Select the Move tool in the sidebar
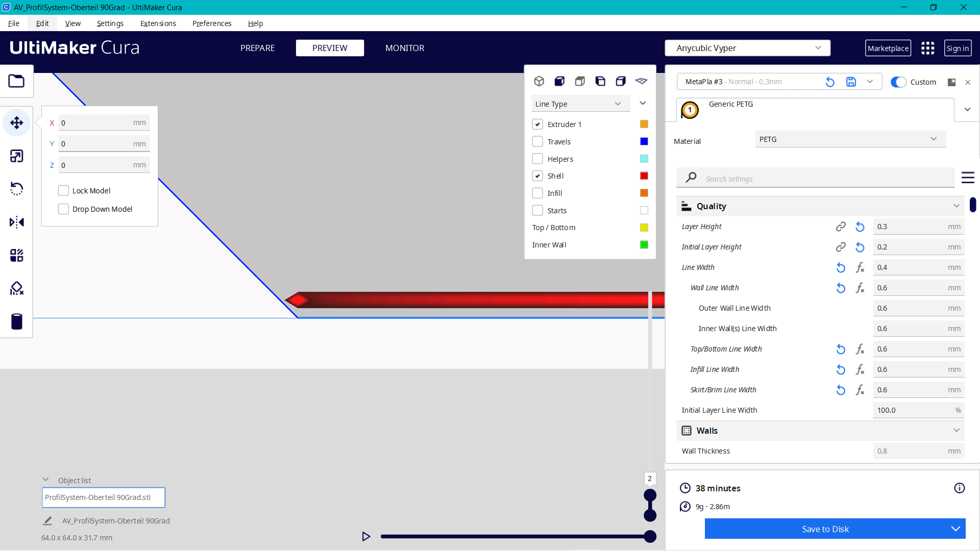 coord(17,122)
